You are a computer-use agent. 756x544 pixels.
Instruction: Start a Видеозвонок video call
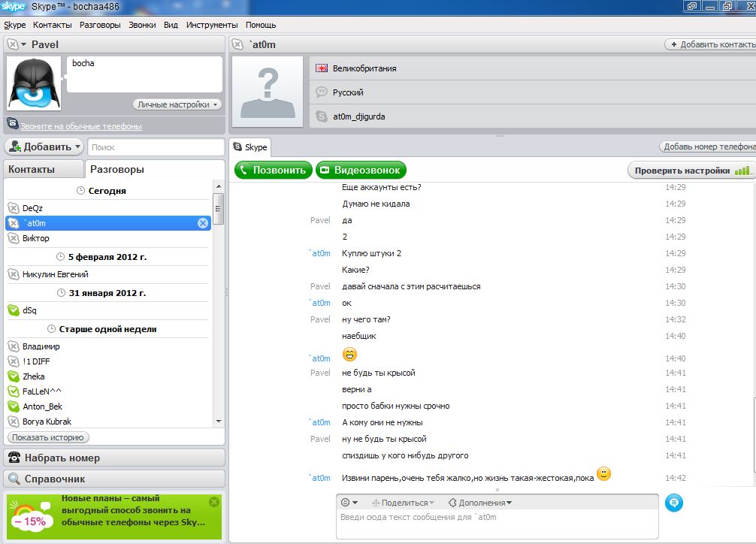361,170
